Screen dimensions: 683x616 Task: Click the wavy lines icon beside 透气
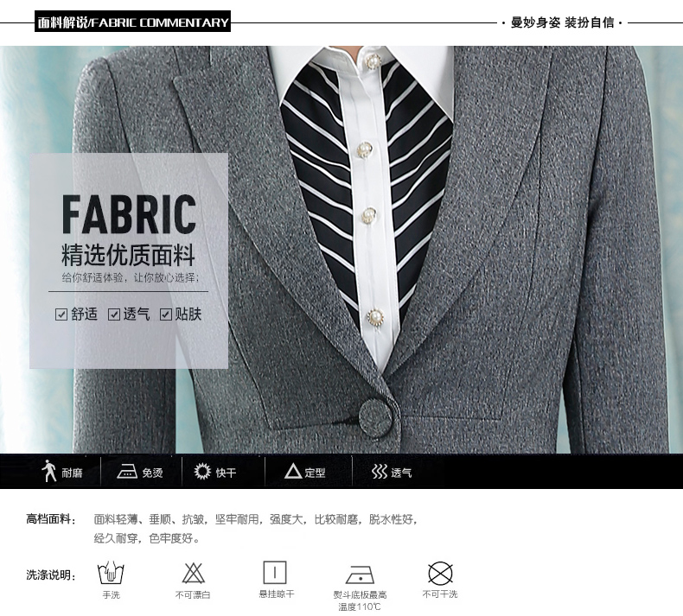pos(380,472)
